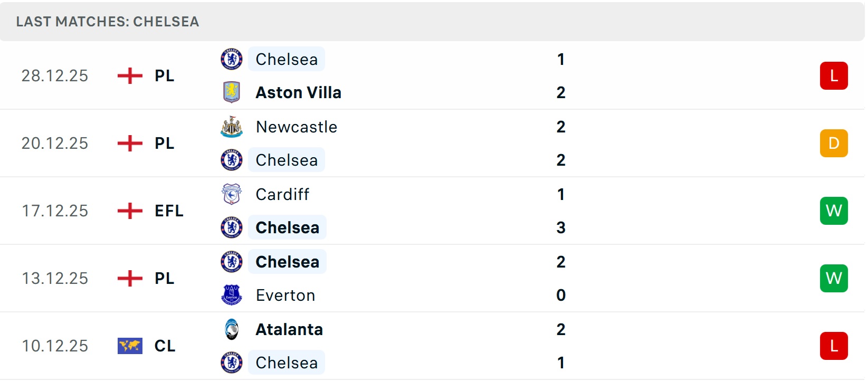Click the England flag beside 28.12.25

point(130,76)
